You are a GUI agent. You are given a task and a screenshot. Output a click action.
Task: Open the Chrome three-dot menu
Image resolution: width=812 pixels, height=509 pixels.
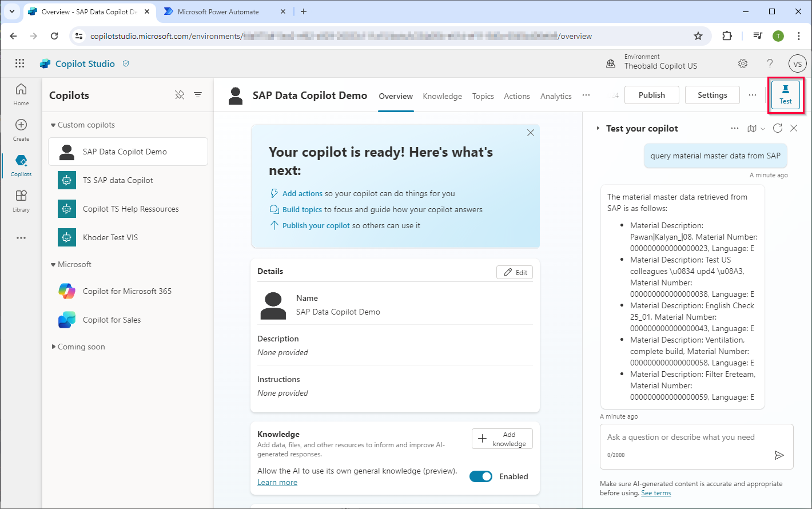coord(799,36)
